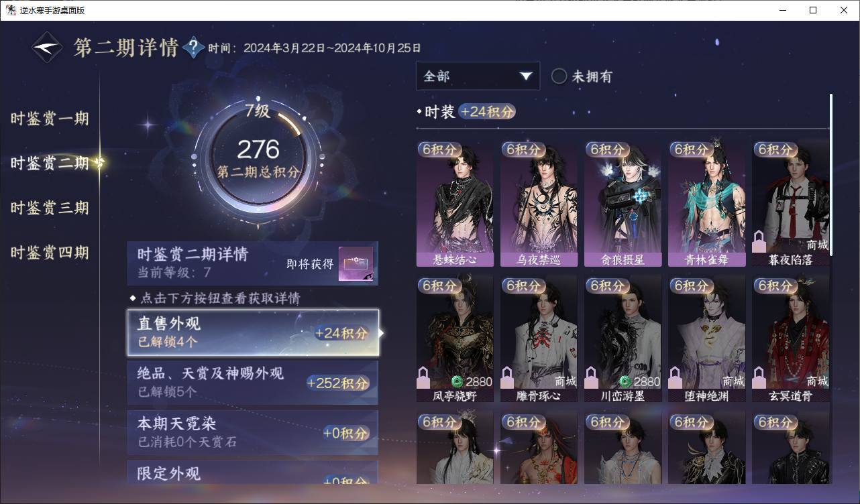Toggle the 未拥有 filter radio button
The width and height of the screenshot is (860, 504).
tap(559, 76)
